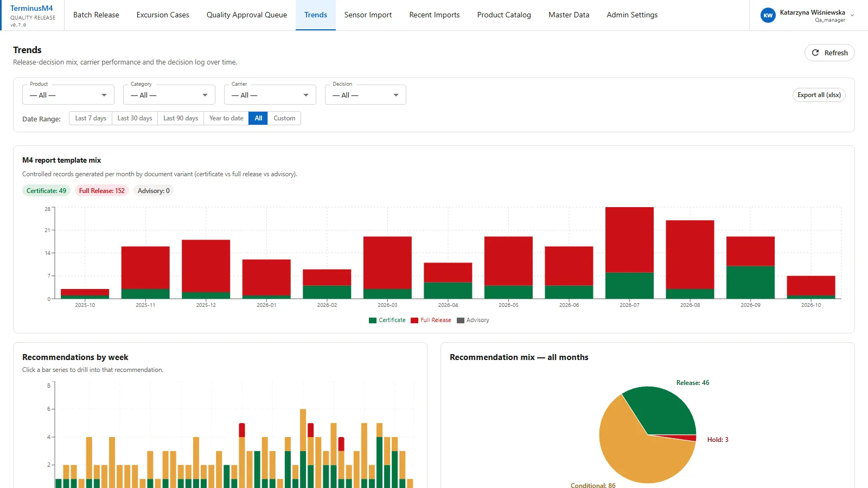
Task: Open the Master Data tab
Action: (569, 15)
